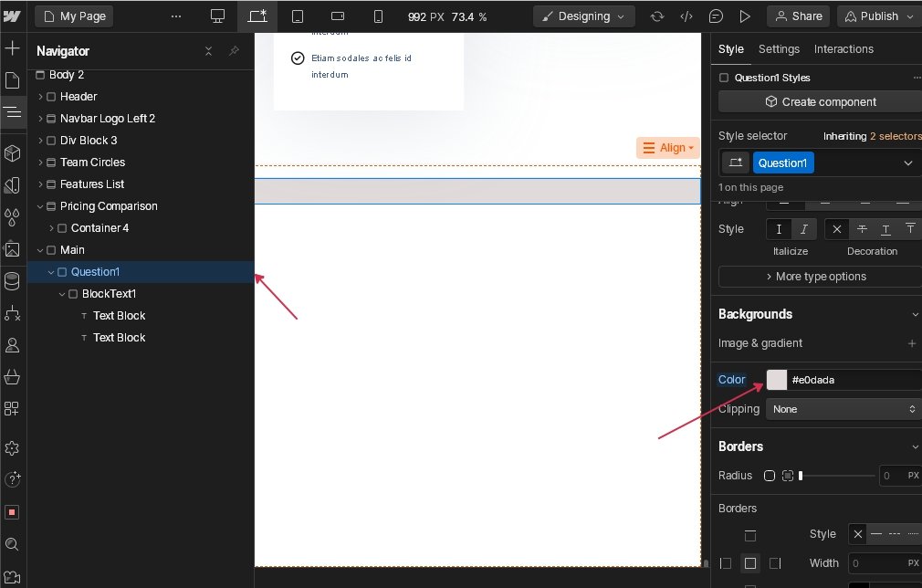Open the code export icon in top bar

(x=686, y=16)
